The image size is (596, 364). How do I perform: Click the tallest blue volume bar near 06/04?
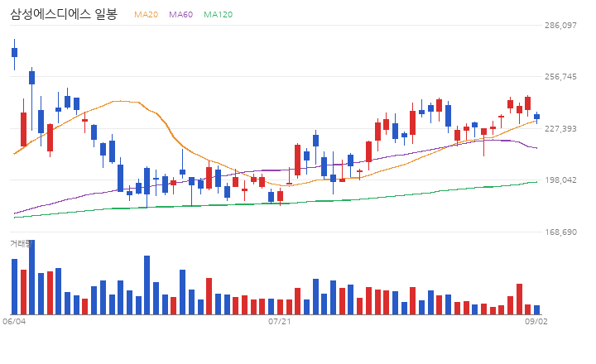coord(32,277)
